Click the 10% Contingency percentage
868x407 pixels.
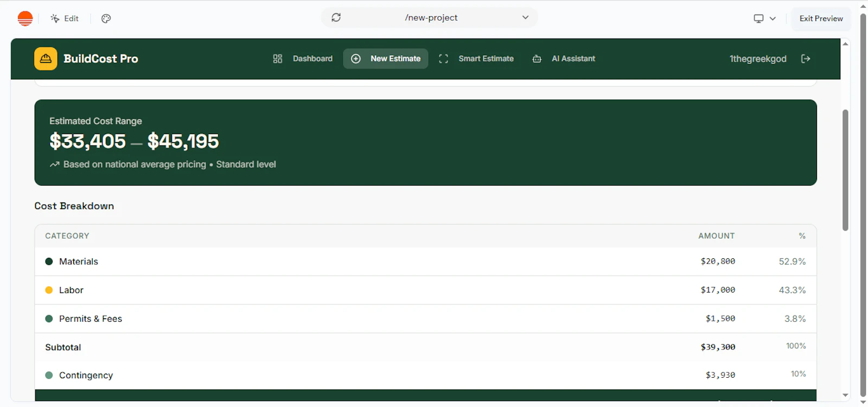pyautogui.click(x=798, y=374)
